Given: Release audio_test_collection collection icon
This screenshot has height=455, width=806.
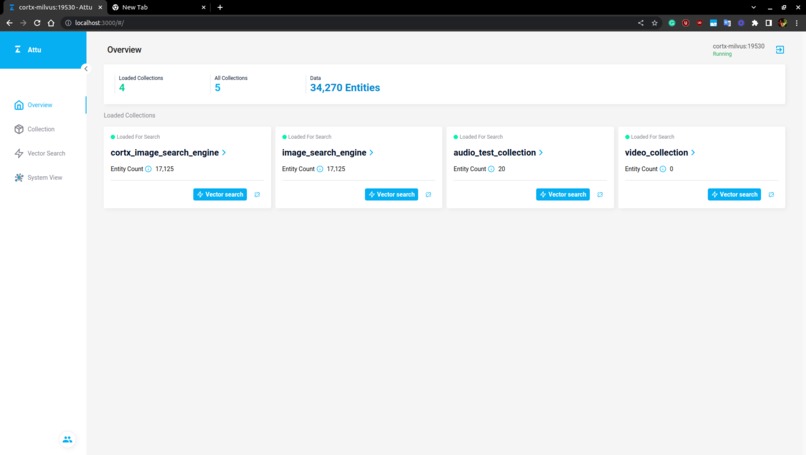Looking at the screenshot, I should [600, 194].
